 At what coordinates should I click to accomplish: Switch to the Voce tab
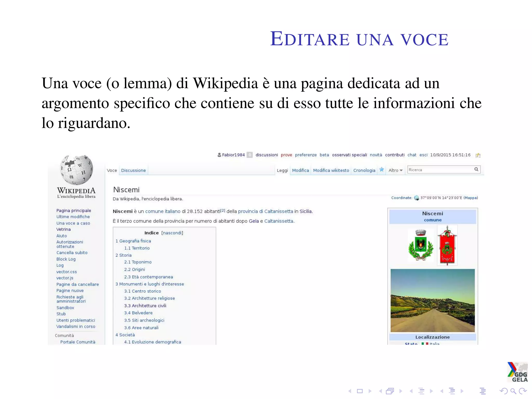pos(112,170)
